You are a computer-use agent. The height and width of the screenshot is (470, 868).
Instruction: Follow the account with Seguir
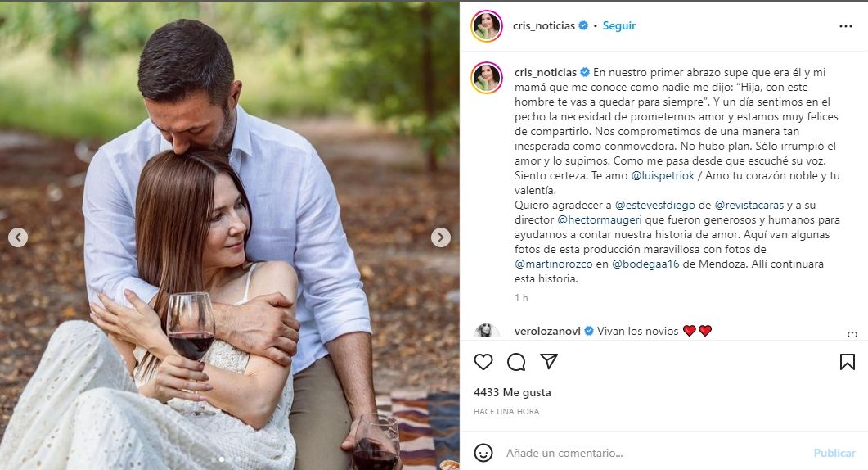tap(618, 26)
